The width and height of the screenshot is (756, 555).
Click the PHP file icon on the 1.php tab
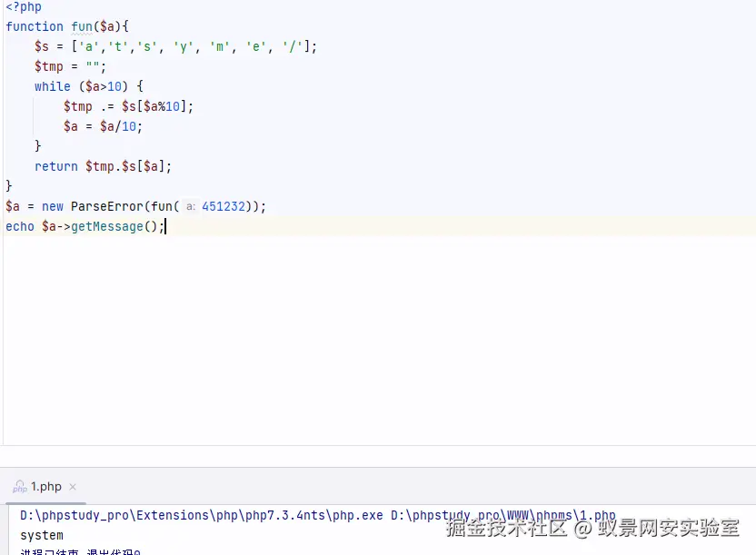pyautogui.click(x=20, y=486)
